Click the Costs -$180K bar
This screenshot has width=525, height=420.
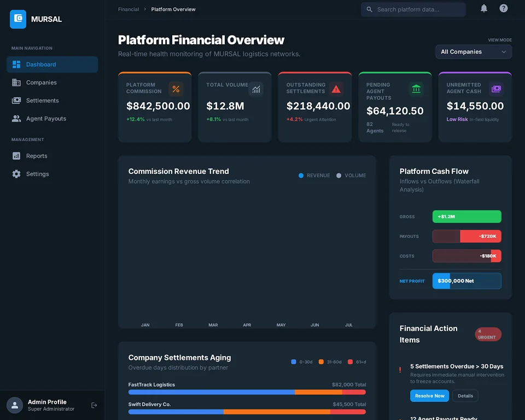466,256
